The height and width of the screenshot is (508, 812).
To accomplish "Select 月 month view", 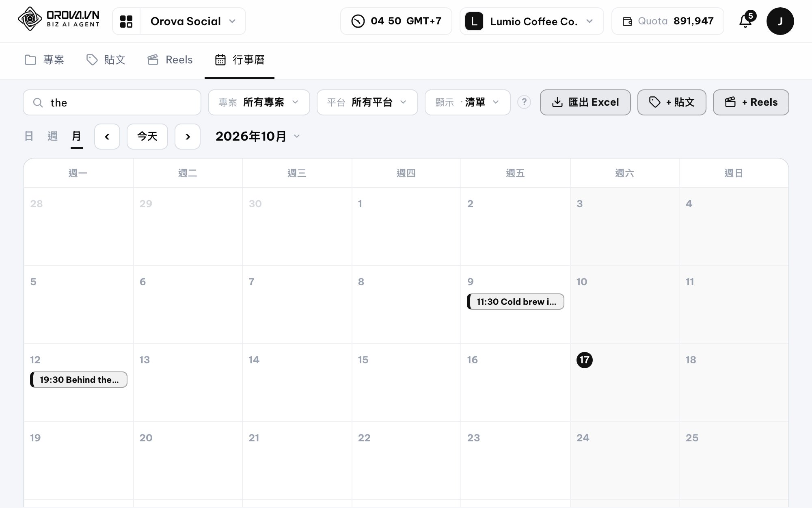I will pyautogui.click(x=76, y=136).
